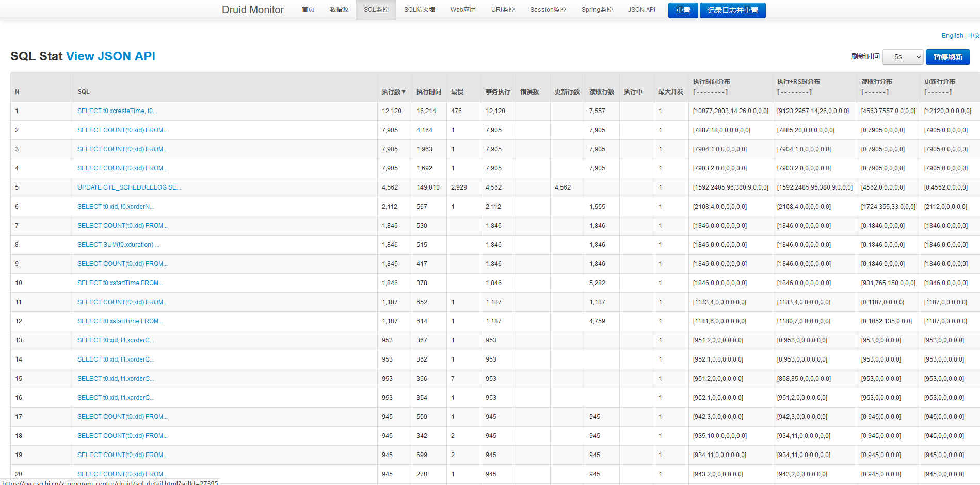The height and width of the screenshot is (485, 980).
Task: Sort by the 最慢 column header
Action: (457, 92)
